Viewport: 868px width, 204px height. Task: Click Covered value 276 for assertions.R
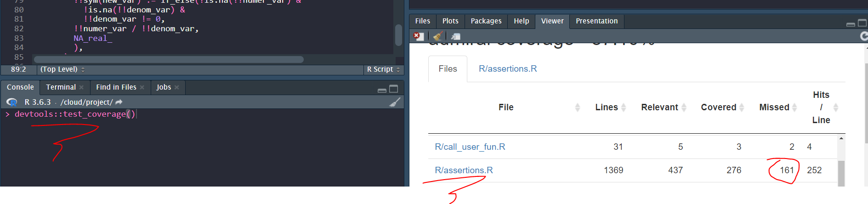click(734, 170)
